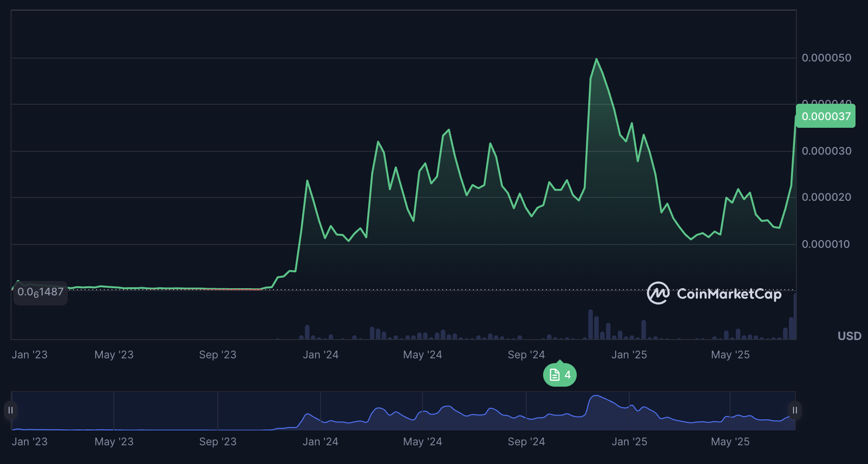Click the right pause-style handle of the navigator
This screenshot has width=868, height=464.
(x=795, y=410)
